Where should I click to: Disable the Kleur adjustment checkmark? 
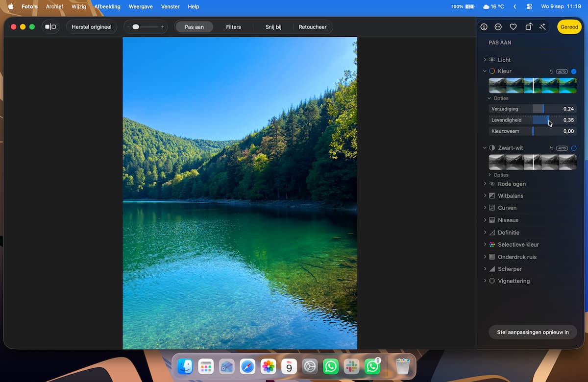point(574,72)
